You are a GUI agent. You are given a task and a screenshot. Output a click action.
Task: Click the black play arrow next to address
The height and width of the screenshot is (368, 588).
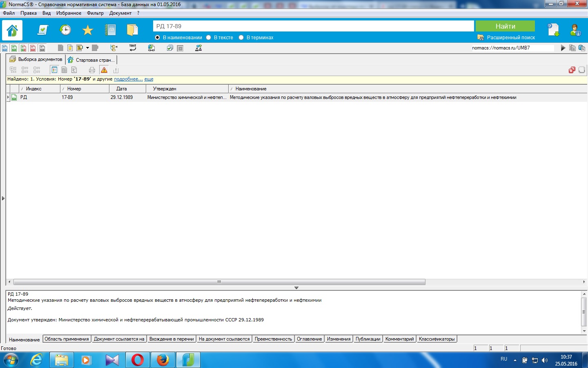tap(563, 48)
